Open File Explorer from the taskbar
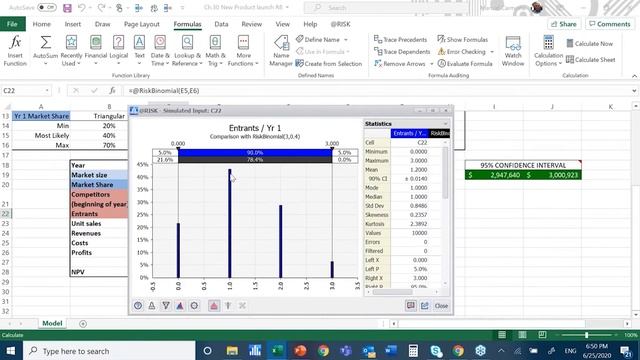The image size is (640, 360). pyautogui.click(x=232, y=351)
